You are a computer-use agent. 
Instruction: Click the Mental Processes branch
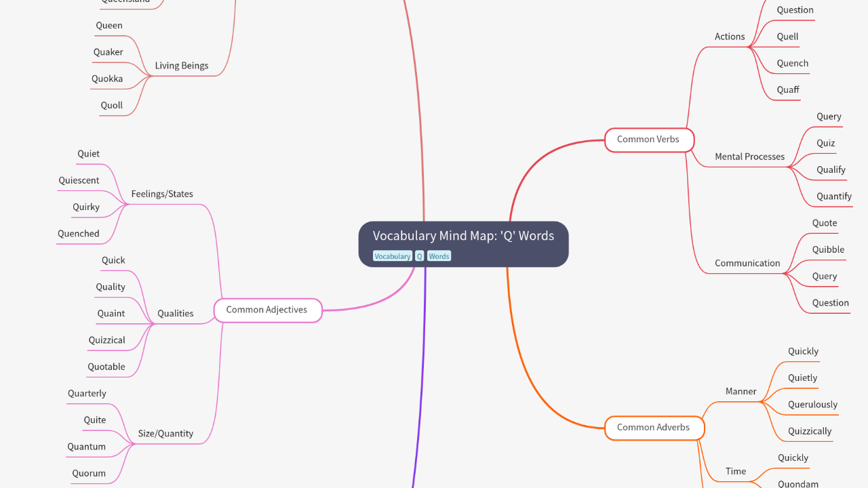point(749,157)
